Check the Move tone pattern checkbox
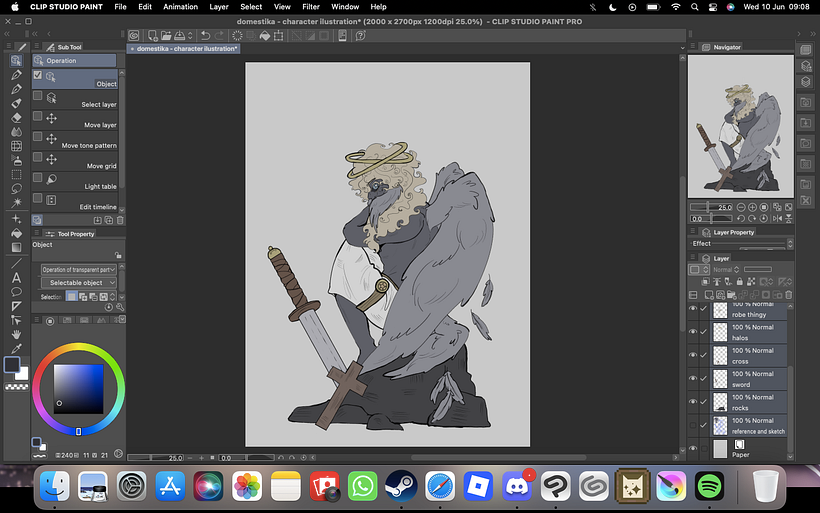820x513 pixels. pos(38,136)
